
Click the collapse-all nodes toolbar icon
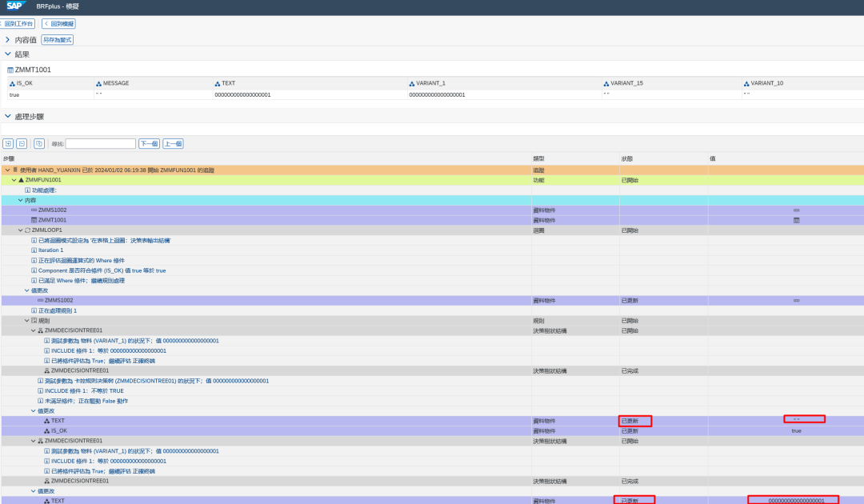click(x=22, y=144)
